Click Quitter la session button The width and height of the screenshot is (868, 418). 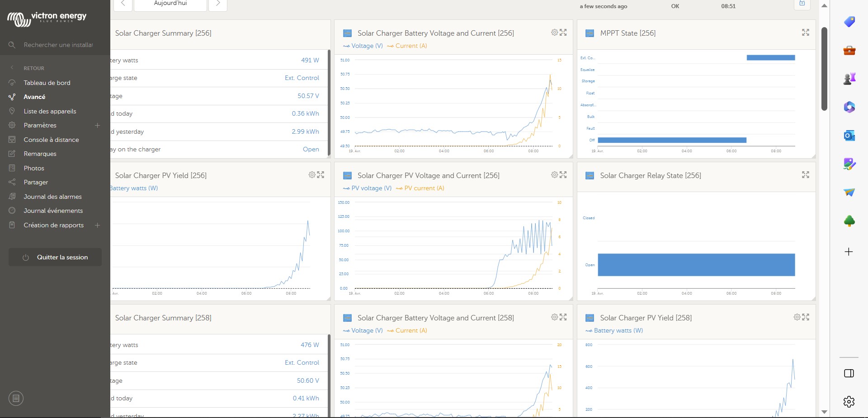point(55,257)
